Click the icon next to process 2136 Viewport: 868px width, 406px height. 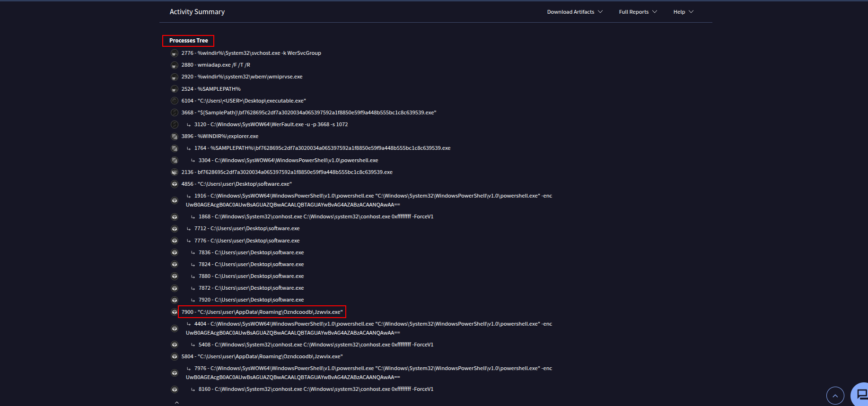175,172
